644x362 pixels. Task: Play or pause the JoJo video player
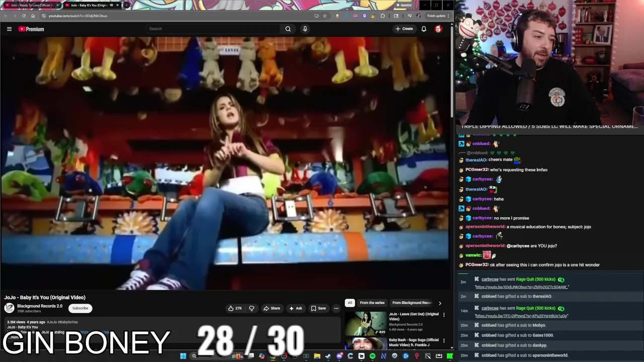225,163
